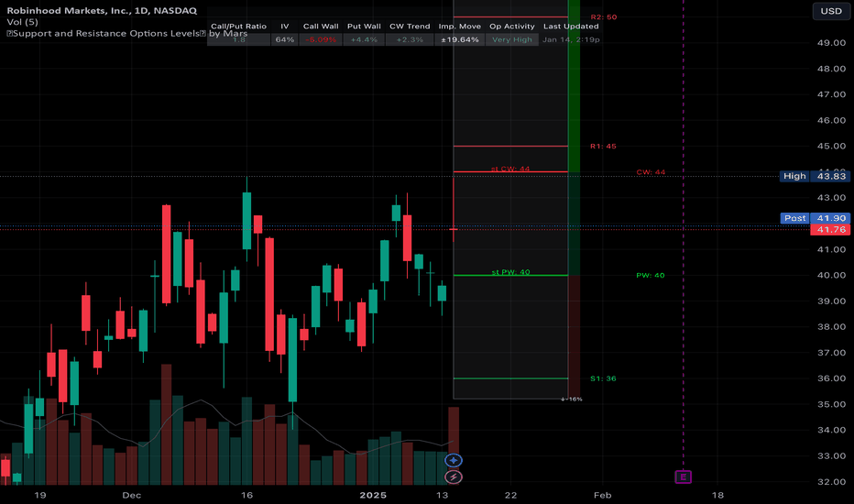Click the R2: 50 resistance label

604,16
